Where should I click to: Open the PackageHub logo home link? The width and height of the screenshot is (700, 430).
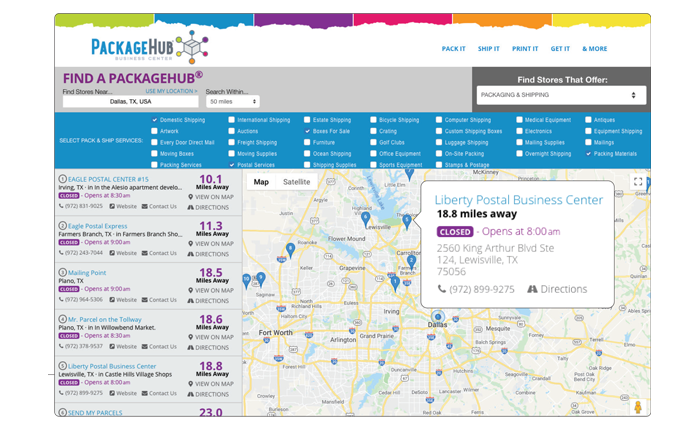click(x=150, y=47)
